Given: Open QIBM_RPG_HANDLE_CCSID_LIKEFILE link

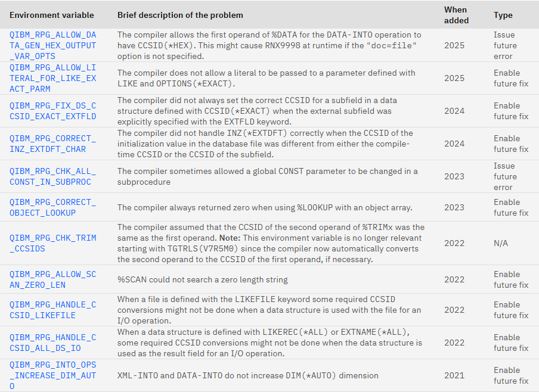Looking at the screenshot, I should (52, 310).
